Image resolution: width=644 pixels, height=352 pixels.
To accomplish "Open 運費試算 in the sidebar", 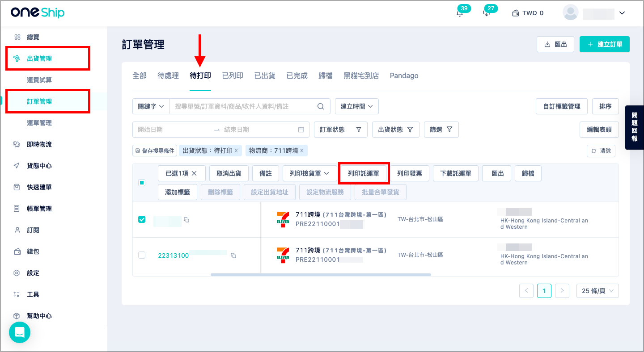I will [39, 80].
